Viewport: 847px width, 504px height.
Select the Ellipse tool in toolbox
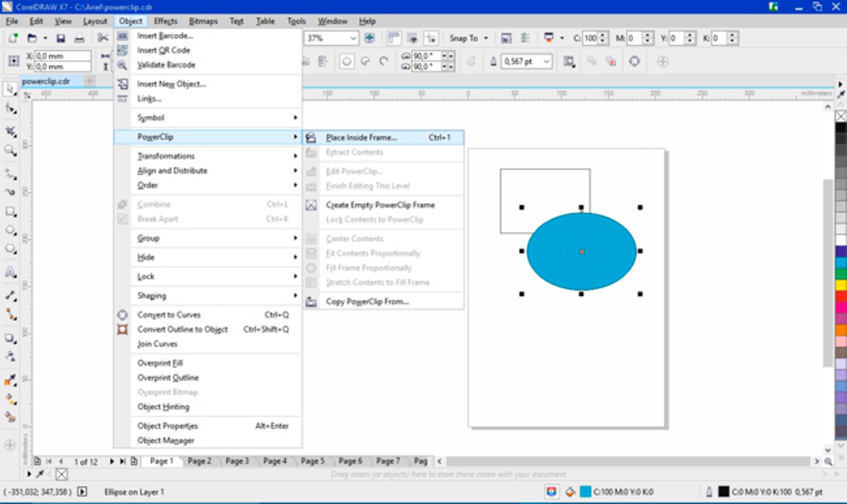[x=10, y=230]
